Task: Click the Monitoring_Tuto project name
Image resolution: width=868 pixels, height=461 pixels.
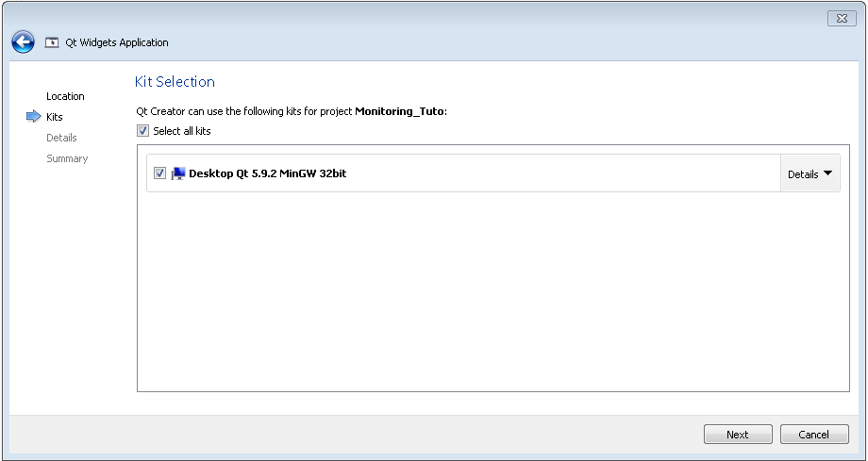Action: coord(399,111)
